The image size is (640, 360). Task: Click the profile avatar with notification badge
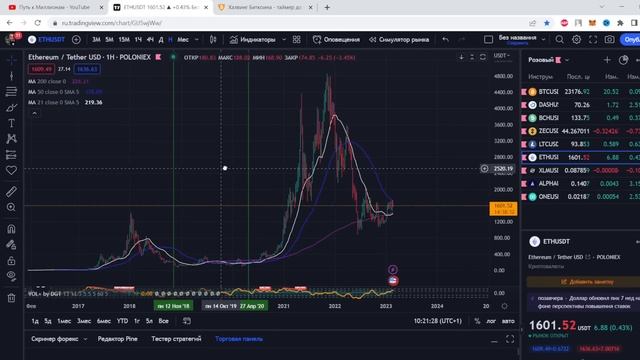11,39
